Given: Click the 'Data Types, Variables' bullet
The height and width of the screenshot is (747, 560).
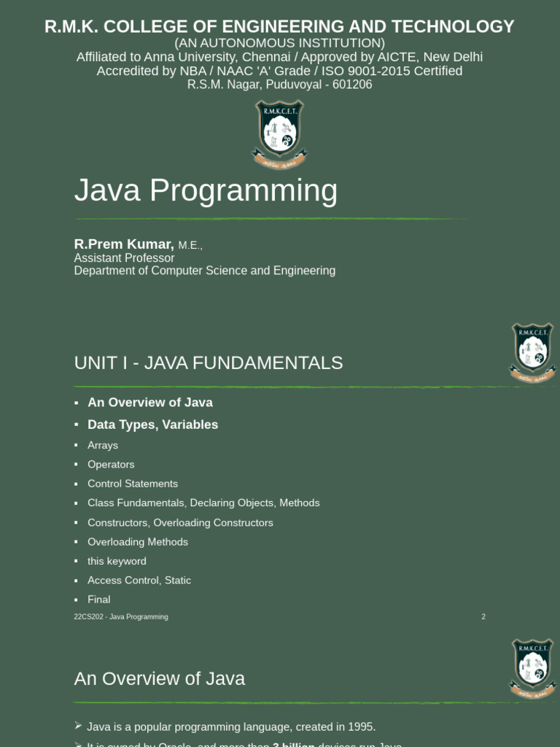Looking at the screenshot, I should [153, 425].
